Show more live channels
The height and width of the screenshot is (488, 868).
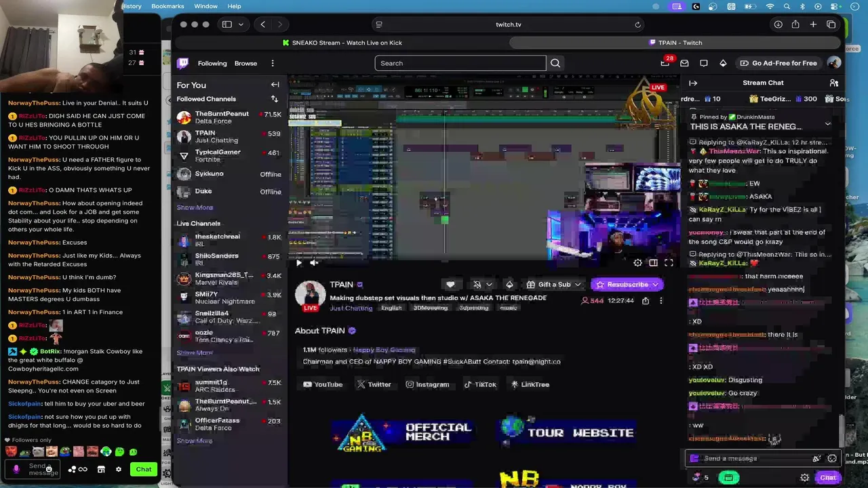[195, 353]
